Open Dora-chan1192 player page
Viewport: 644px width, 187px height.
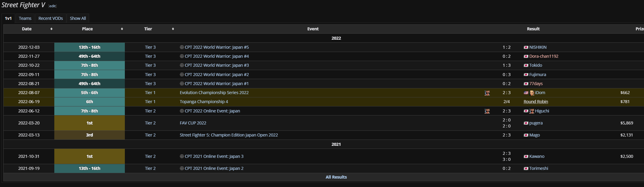coord(544,56)
